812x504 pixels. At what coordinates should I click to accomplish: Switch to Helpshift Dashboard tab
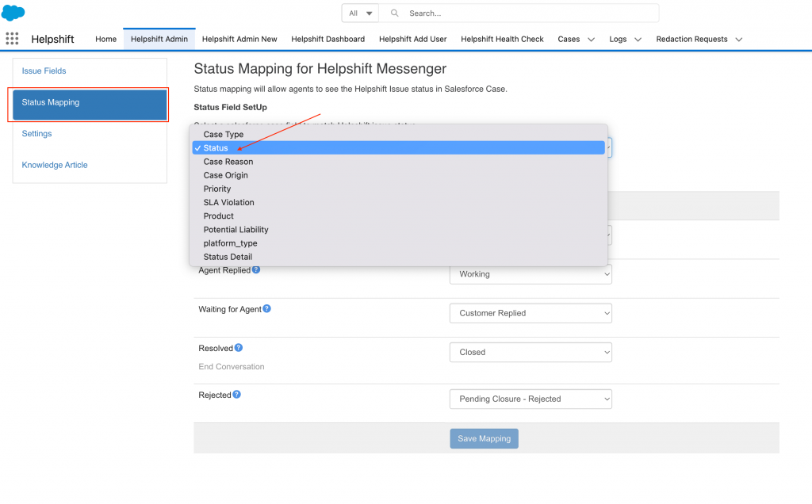click(327, 39)
